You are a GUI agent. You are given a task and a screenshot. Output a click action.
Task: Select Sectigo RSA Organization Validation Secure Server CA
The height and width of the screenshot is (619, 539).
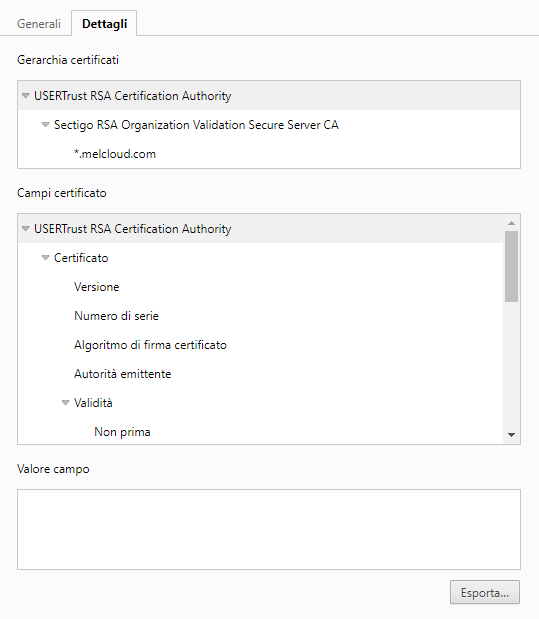tap(196, 125)
